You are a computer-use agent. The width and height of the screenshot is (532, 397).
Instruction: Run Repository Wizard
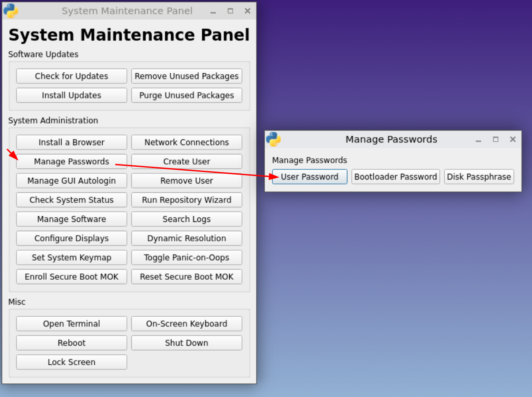coord(186,200)
